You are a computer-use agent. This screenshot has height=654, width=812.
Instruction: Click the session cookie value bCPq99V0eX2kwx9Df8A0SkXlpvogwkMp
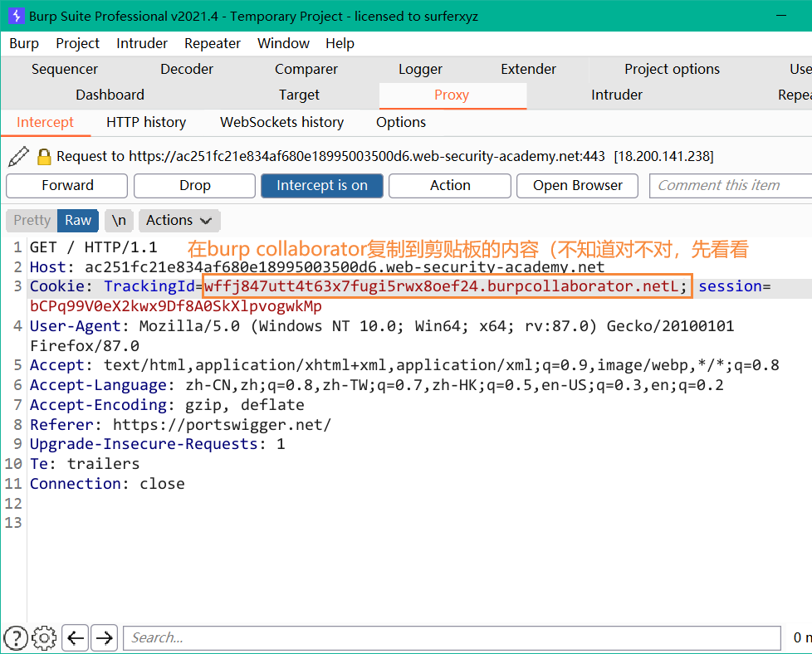[x=176, y=306]
